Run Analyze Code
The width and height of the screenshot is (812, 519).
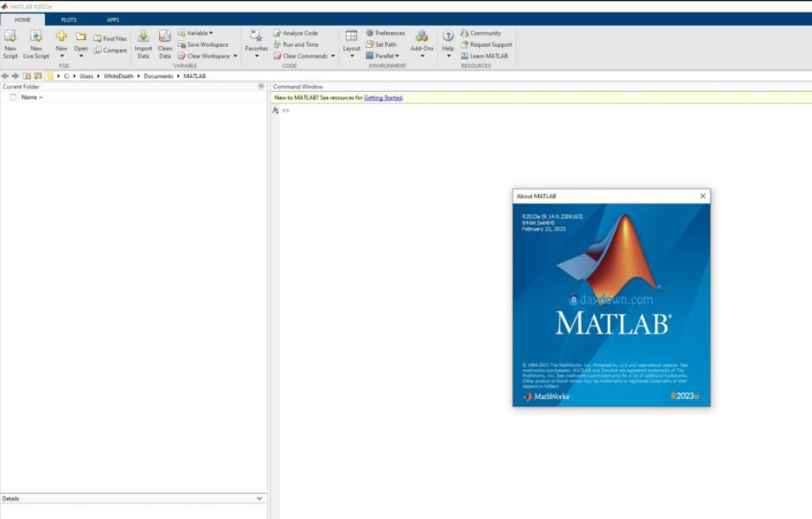coord(296,33)
